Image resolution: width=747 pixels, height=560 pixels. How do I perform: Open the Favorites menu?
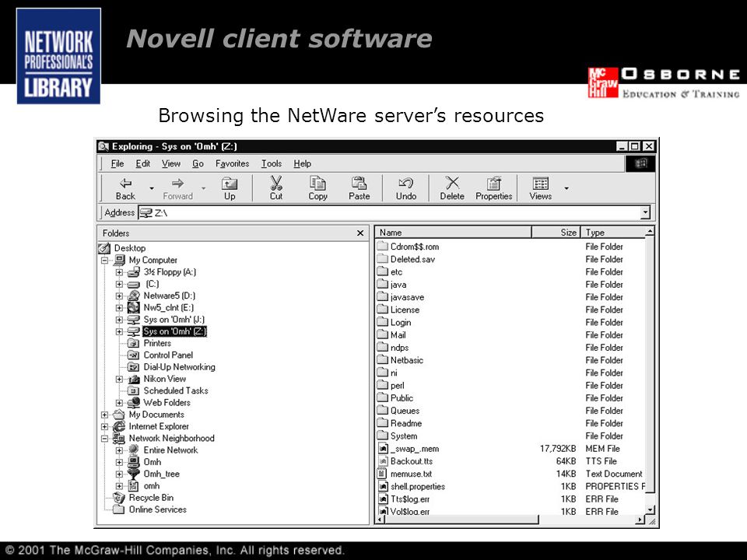233,163
